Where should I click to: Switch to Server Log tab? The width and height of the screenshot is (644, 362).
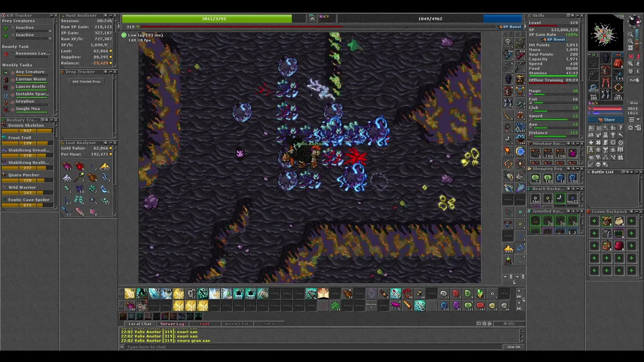click(172, 324)
